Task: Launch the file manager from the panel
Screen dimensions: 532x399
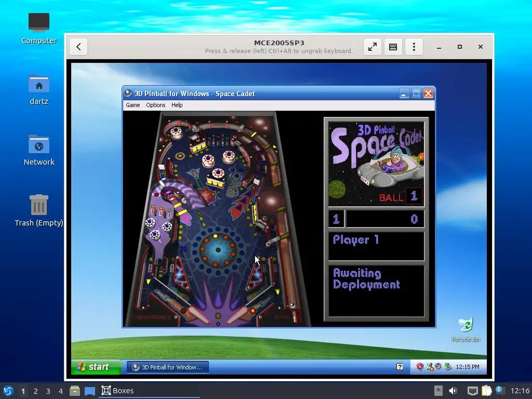Action: [x=75, y=391]
